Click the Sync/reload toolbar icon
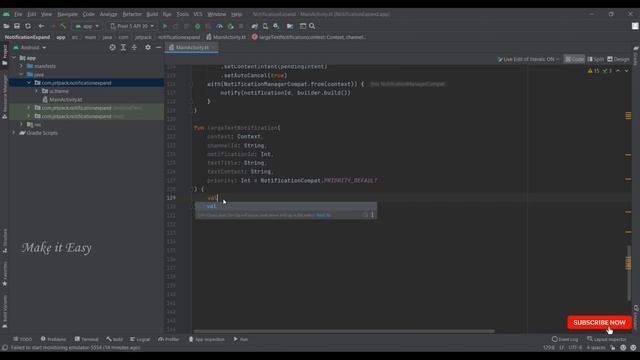Viewport: 640px width, 360px height. click(28, 26)
